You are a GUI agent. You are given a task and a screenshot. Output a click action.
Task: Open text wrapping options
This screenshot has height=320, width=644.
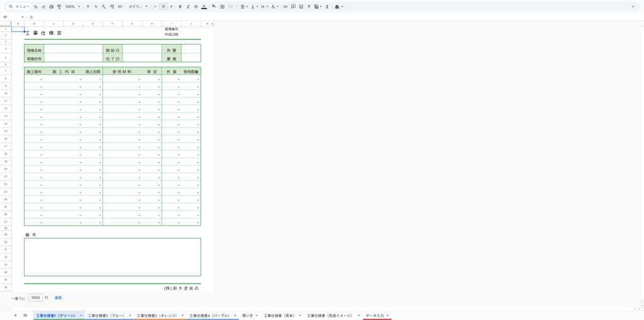tap(264, 6)
